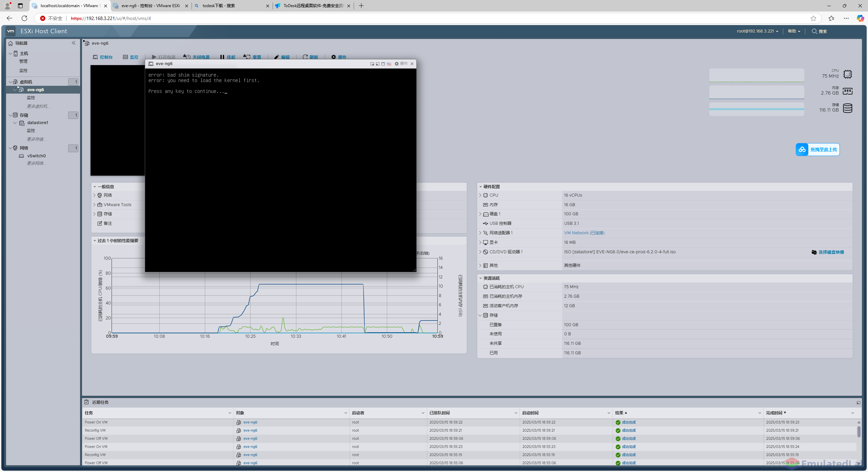Screen dimensions: 868x472
Task: Click 选择磁盘映像 select disk image link
Action: [828, 252]
